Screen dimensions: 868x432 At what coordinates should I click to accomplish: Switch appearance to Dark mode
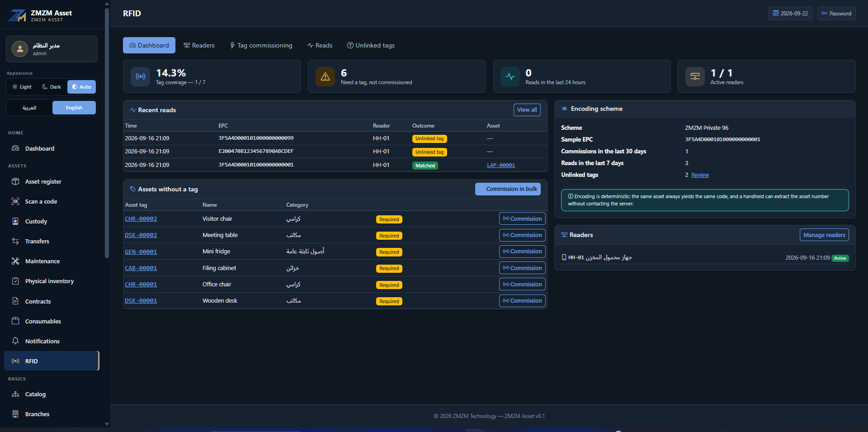click(52, 87)
